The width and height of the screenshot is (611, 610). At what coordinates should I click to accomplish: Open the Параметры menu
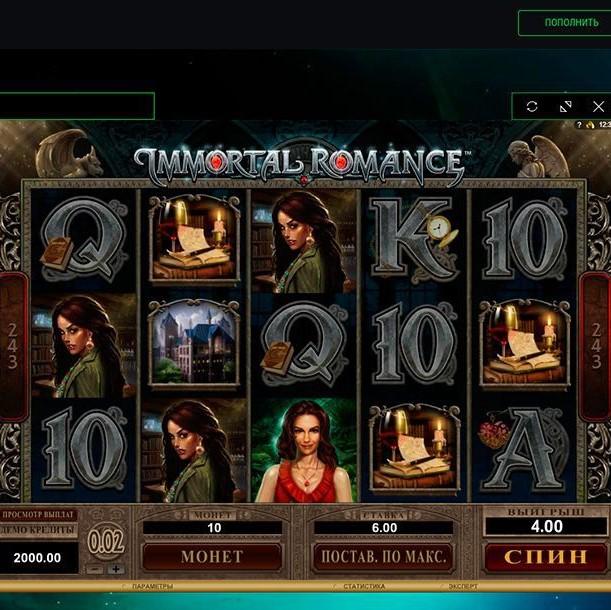(x=152, y=586)
